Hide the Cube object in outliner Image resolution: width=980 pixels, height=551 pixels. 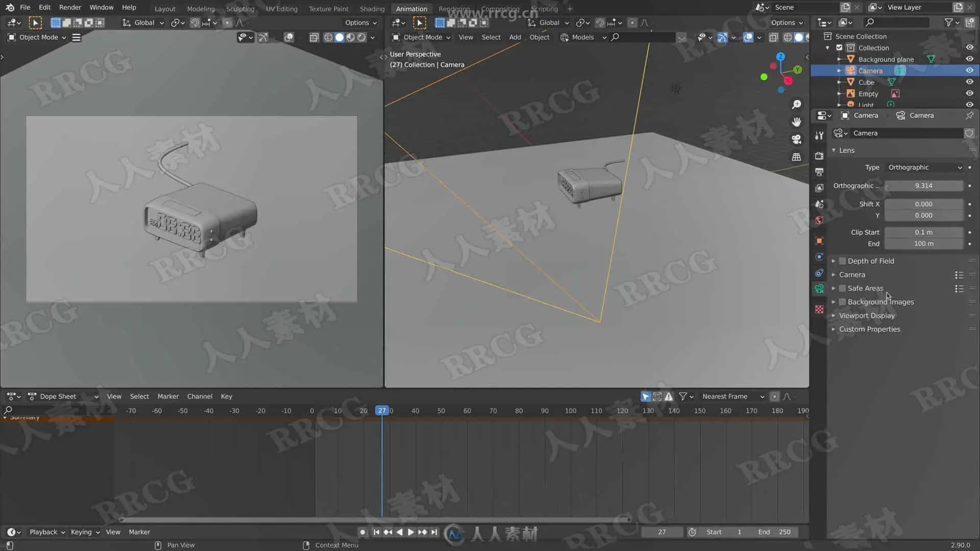[969, 82]
